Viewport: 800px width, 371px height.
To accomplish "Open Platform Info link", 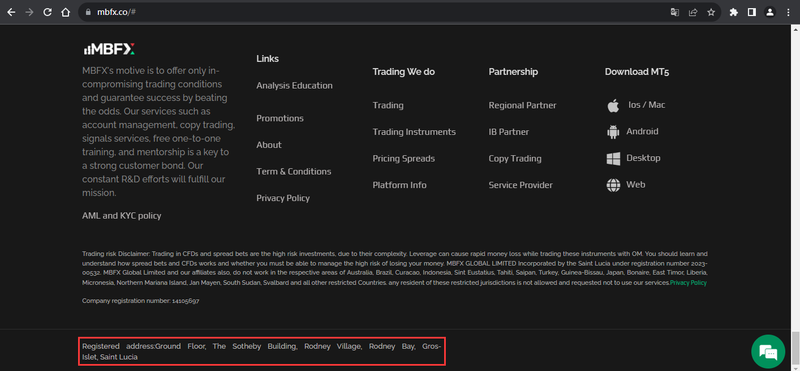I will [399, 185].
